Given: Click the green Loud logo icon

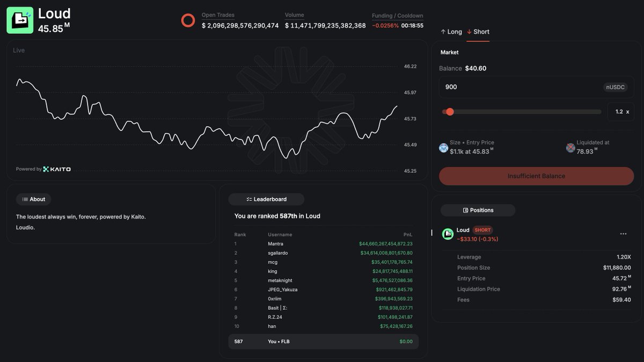Looking at the screenshot, I should point(20,20).
